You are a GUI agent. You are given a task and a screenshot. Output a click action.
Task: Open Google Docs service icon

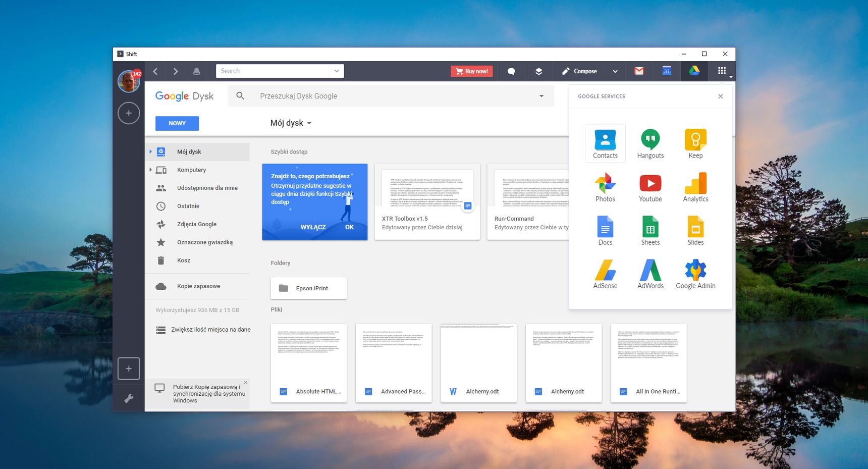[605, 231]
